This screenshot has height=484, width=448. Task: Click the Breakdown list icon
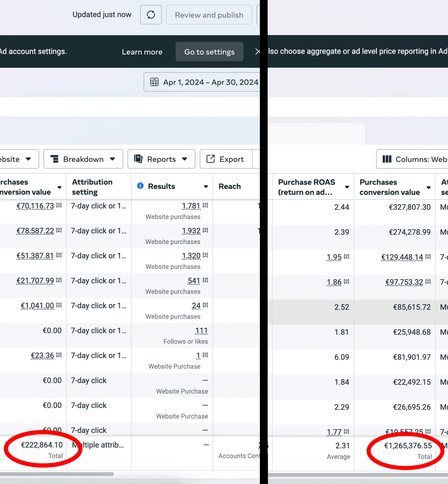[x=55, y=159]
